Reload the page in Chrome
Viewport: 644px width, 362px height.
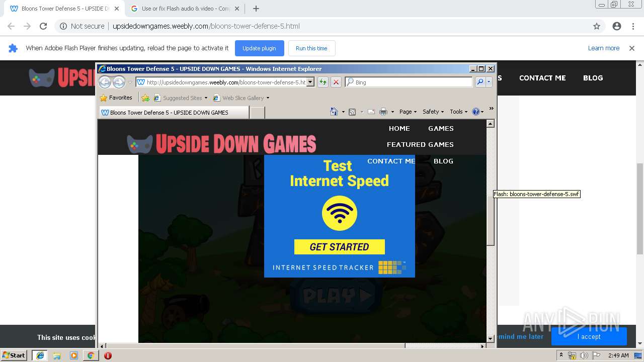(43, 26)
